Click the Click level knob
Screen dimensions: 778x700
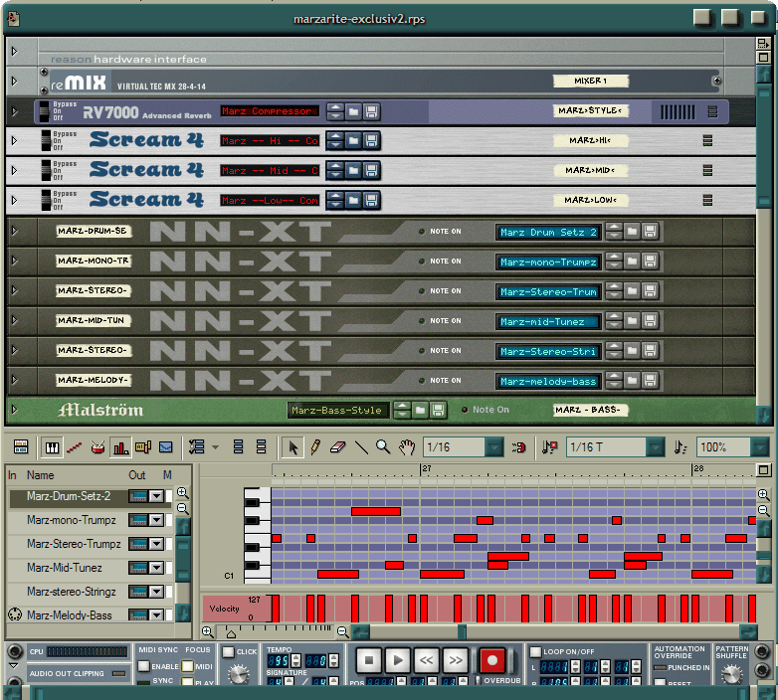click(238, 675)
